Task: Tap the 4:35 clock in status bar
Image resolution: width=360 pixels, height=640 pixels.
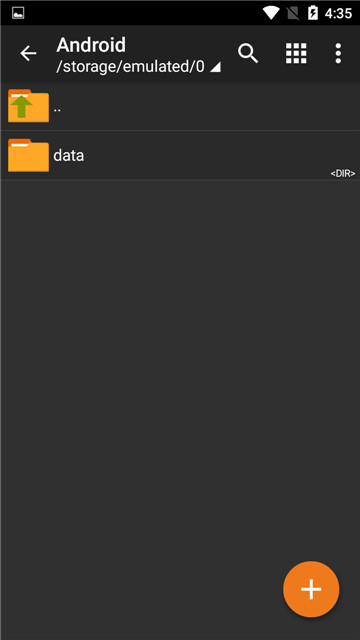Action: [338, 13]
